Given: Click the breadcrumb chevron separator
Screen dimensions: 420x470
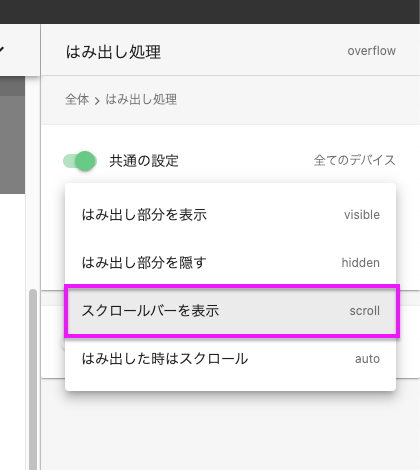Looking at the screenshot, I should click(x=97, y=100).
